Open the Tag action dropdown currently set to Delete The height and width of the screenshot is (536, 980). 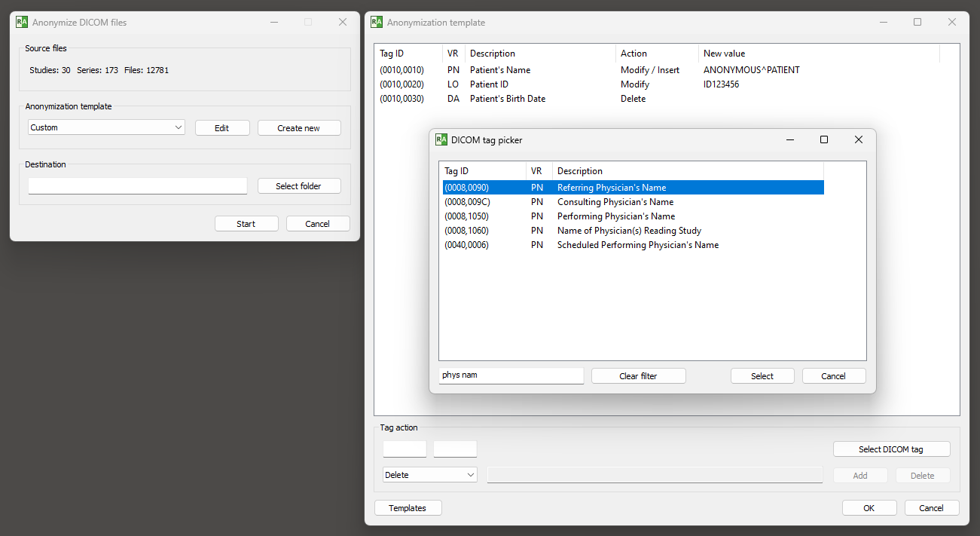429,474
